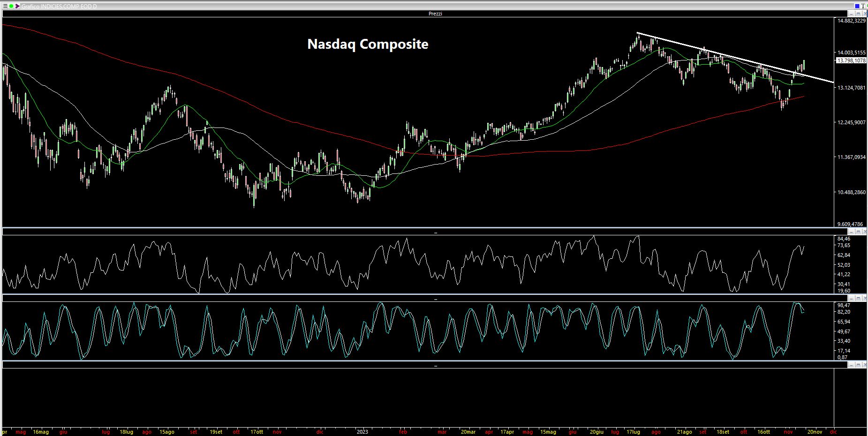Click the 19,60 RSI scale value

click(844, 291)
